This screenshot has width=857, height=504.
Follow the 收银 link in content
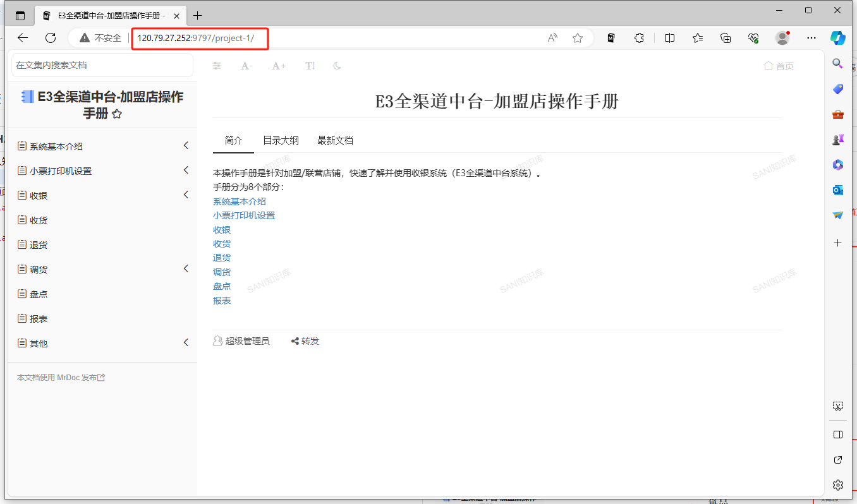(222, 230)
